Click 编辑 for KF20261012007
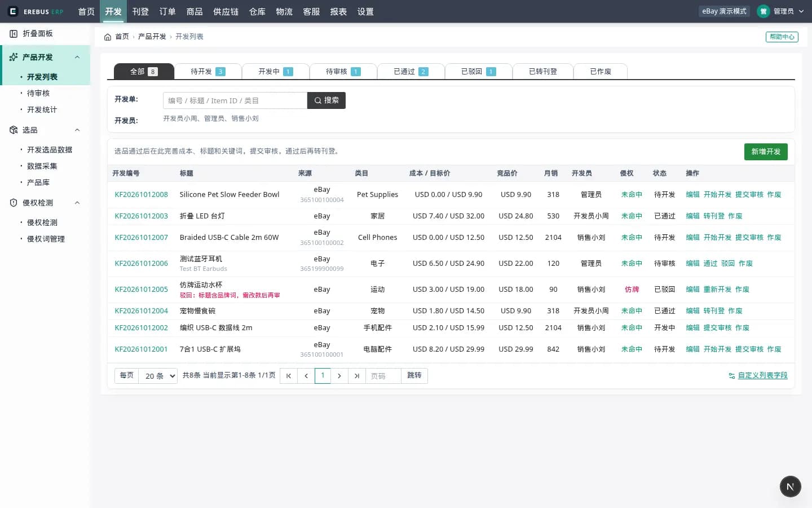 pyautogui.click(x=692, y=238)
